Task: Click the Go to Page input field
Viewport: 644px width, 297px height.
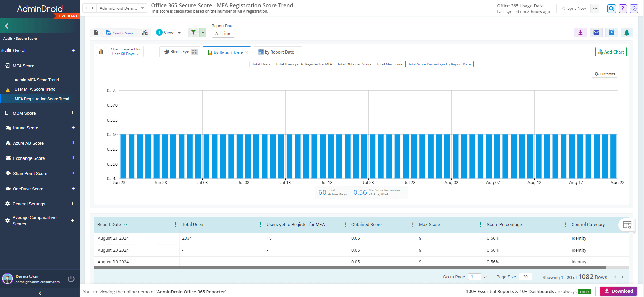Action: (474, 277)
